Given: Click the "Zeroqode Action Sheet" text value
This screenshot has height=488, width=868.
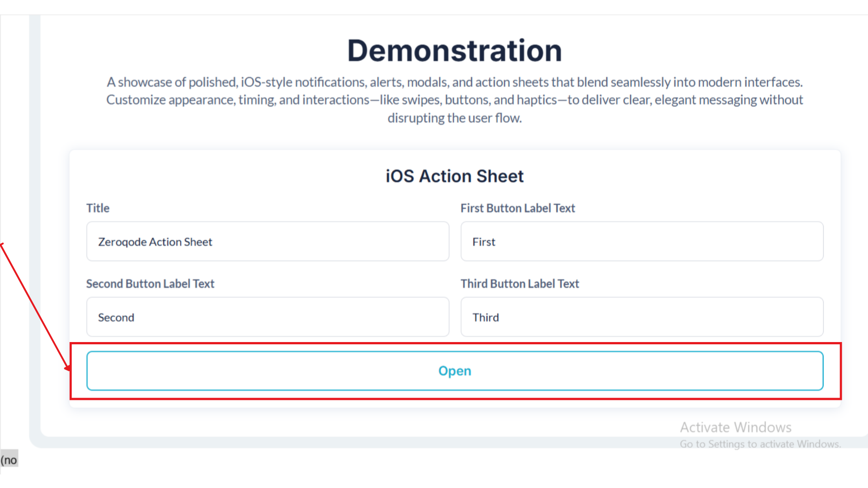Looking at the screenshot, I should (x=155, y=242).
